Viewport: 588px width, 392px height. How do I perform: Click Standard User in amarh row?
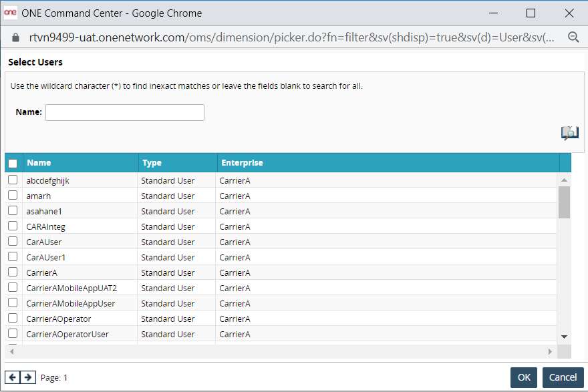tap(168, 196)
